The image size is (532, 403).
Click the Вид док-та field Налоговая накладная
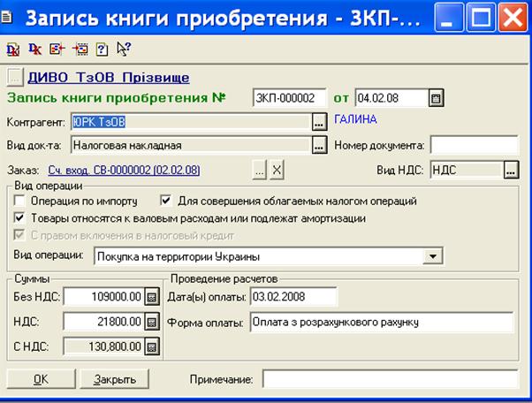point(192,146)
